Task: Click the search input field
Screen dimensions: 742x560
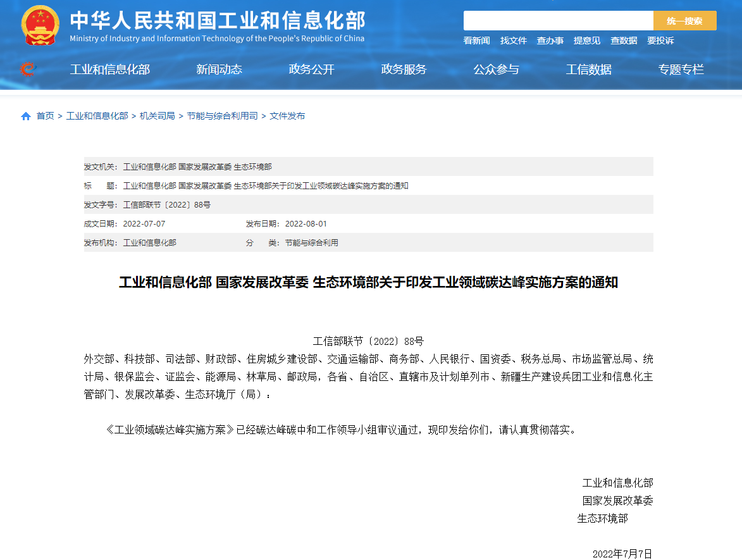Action: coord(558,21)
